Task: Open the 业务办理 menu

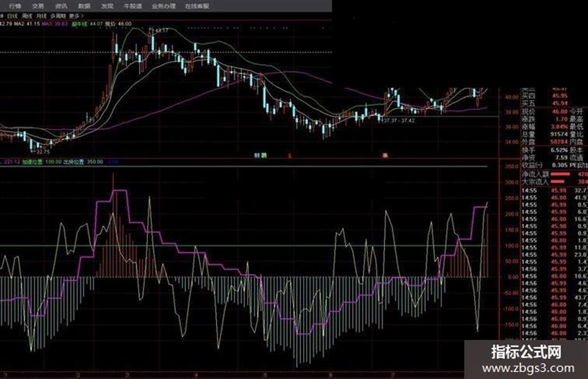Action: pos(164,6)
